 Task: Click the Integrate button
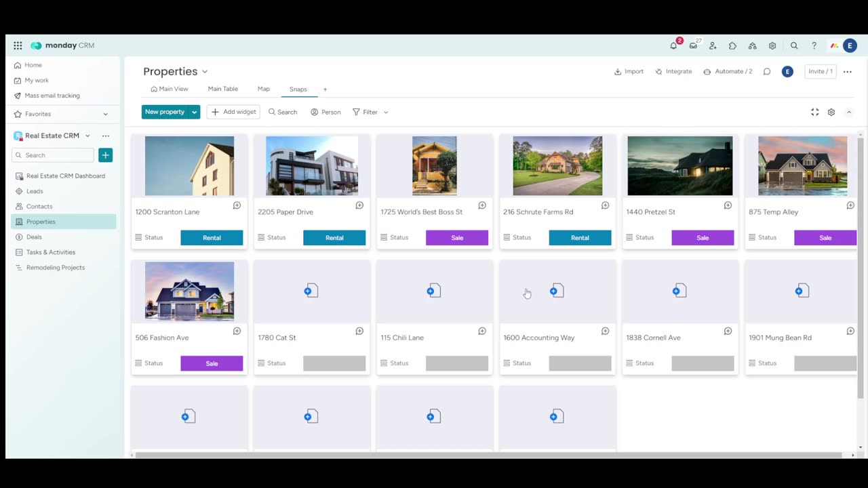click(673, 71)
